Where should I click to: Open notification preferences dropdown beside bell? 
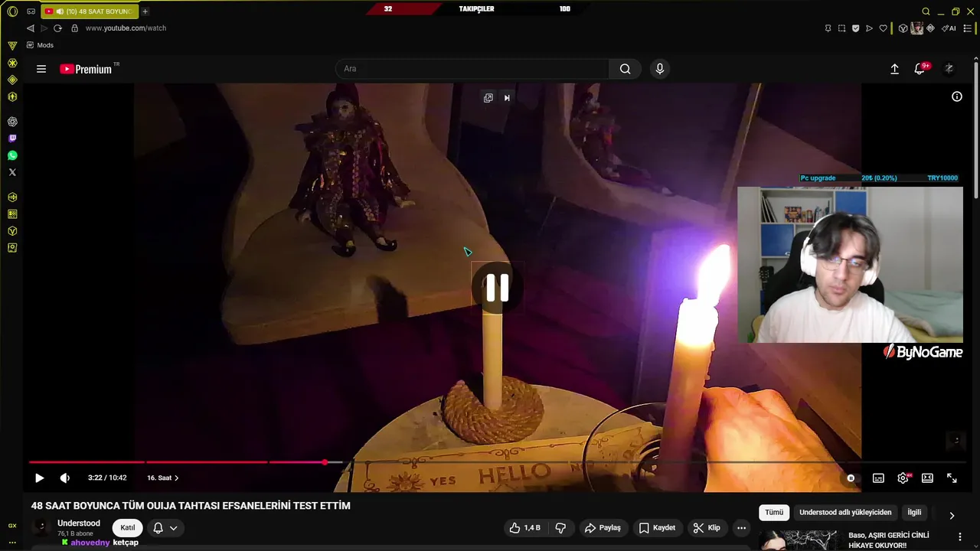coord(174,527)
